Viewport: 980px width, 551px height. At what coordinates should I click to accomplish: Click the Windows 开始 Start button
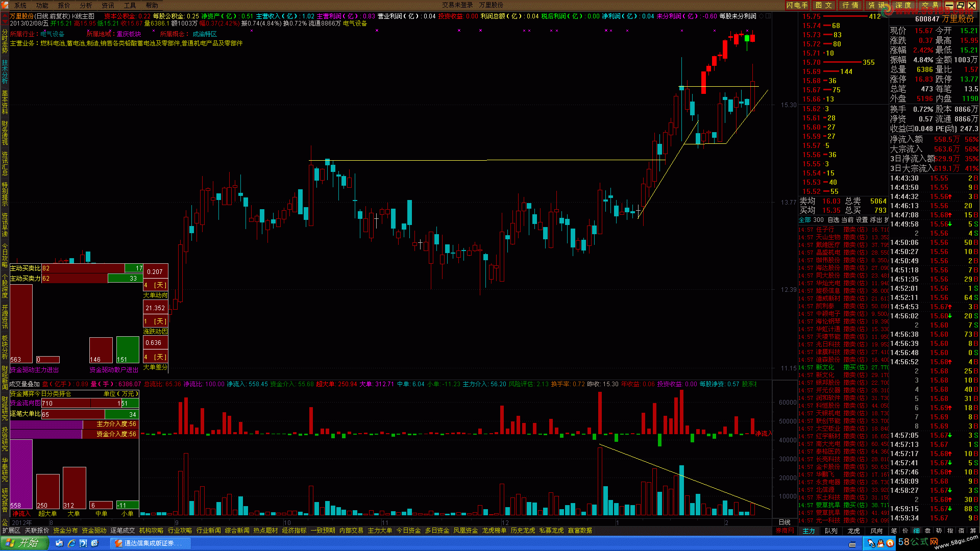tap(24, 543)
